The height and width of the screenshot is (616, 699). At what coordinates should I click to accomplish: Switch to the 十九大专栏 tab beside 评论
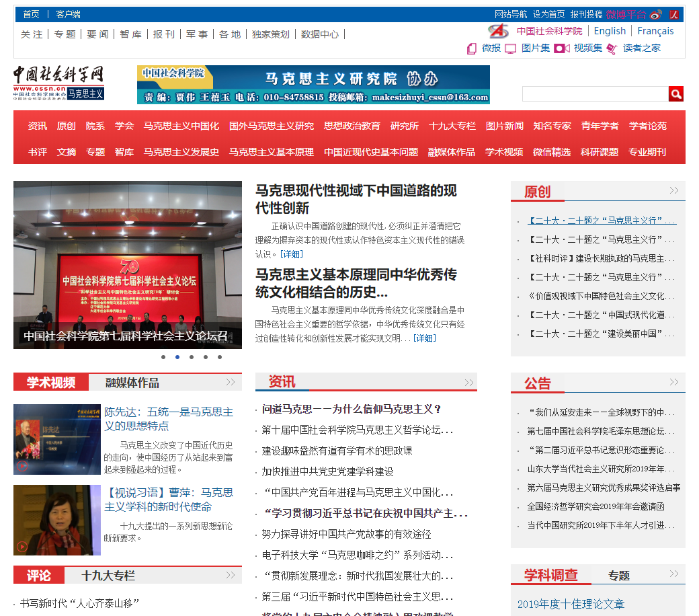pyautogui.click(x=108, y=576)
